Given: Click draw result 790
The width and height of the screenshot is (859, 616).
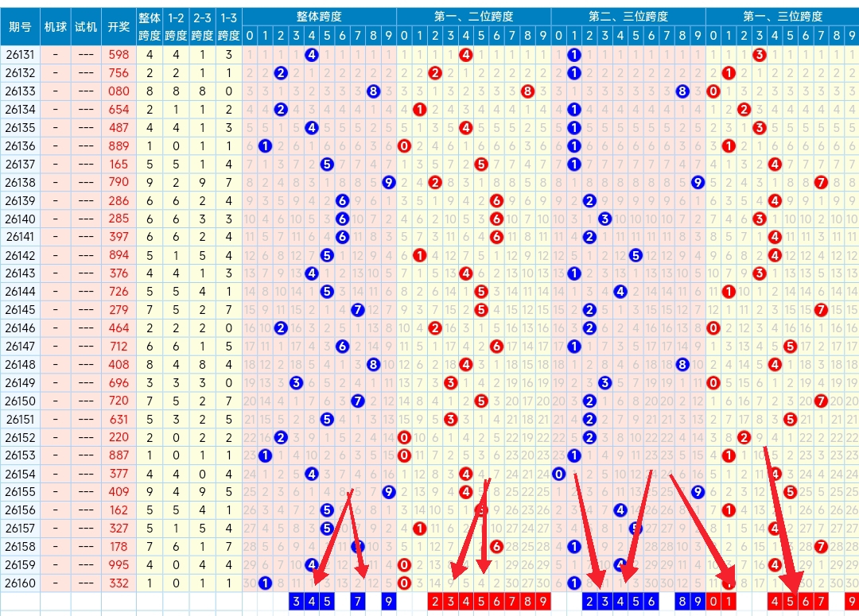Looking at the screenshot, I should click(x=119, y=182).
